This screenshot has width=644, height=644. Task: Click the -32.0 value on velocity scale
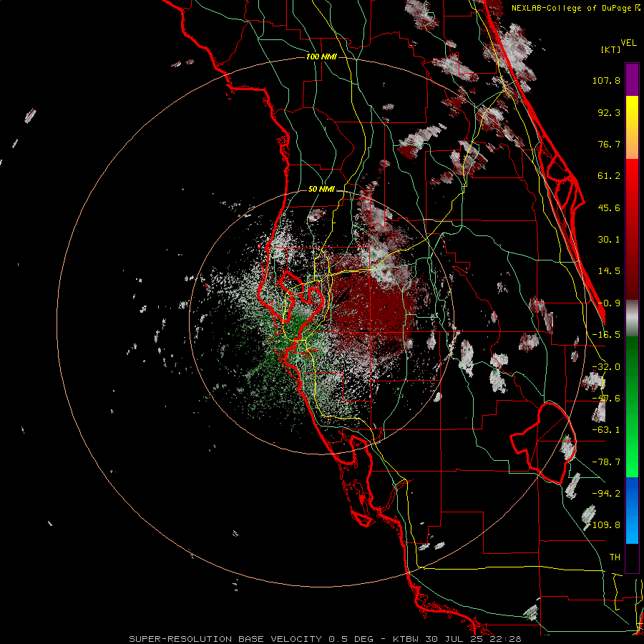[x=606, y=367]
